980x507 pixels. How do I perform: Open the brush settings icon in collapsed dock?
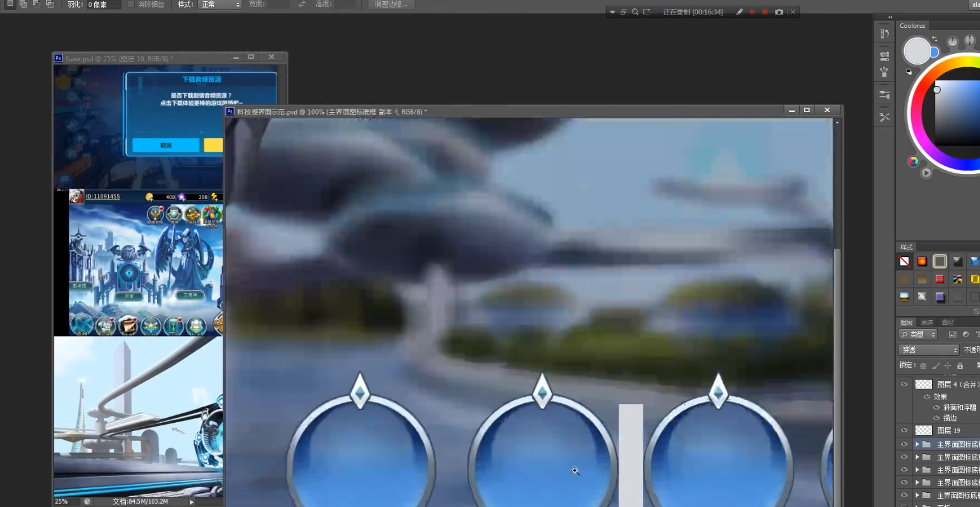pyautogui.click(x=884, y=95)
